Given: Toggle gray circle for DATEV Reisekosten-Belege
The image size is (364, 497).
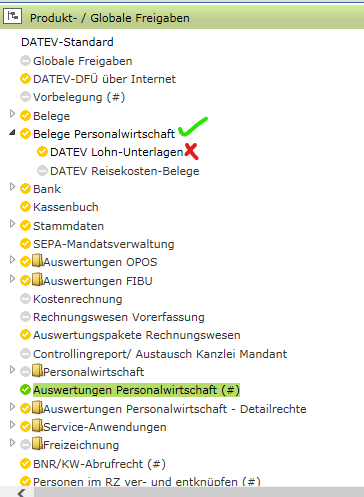Looking at the screenshot, I should [x=42, y=171].
